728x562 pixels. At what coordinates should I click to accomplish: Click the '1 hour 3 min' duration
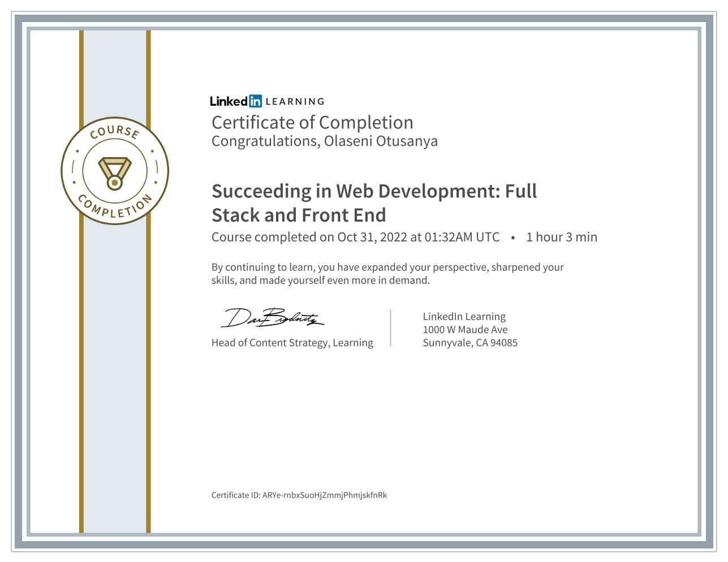(x=561, y=237)
